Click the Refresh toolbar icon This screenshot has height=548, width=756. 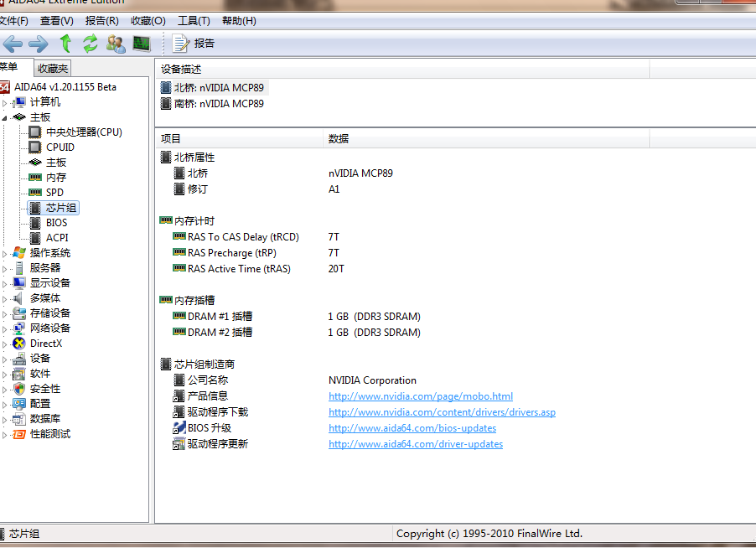pyautogui.click(x=91, y=44)
